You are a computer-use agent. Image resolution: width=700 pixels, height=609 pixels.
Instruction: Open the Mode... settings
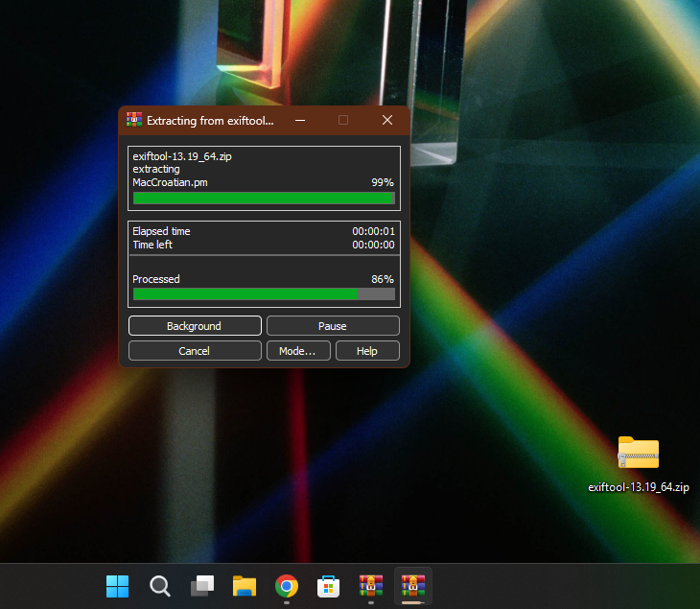[x=297, y=351]
